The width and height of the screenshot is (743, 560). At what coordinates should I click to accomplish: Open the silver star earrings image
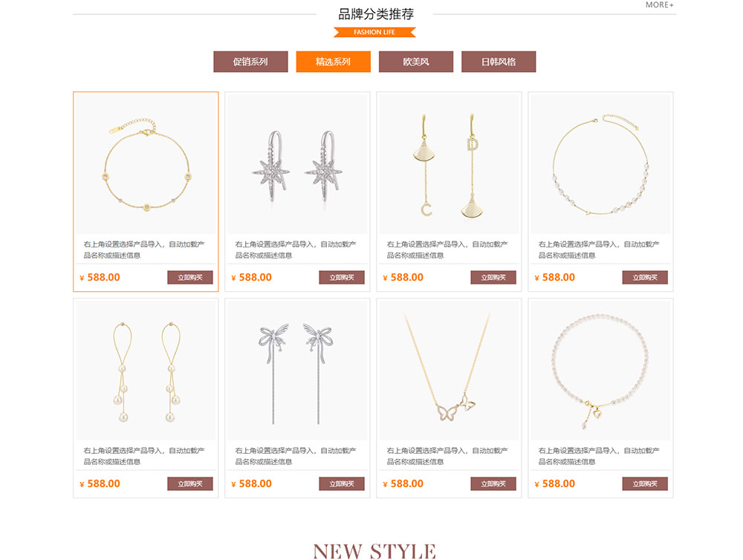[x=297, y=164]
